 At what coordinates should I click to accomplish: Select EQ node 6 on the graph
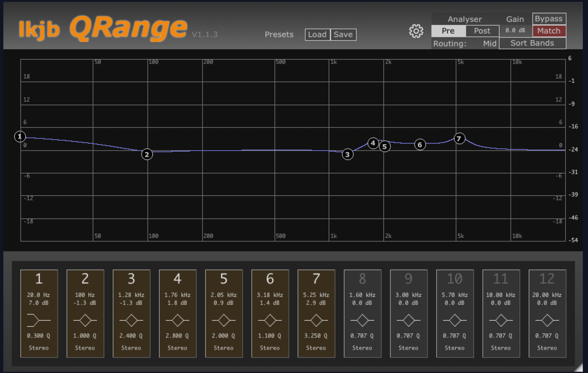point(420,145)
